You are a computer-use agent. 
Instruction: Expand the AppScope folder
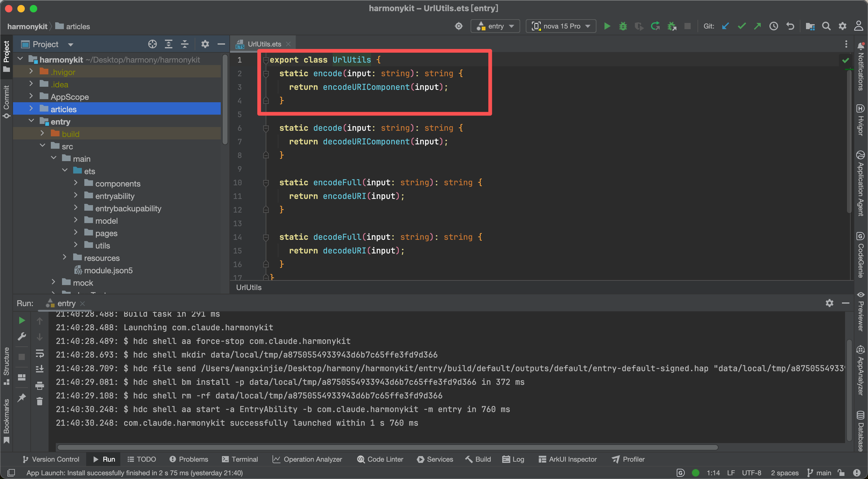(31, 96)
